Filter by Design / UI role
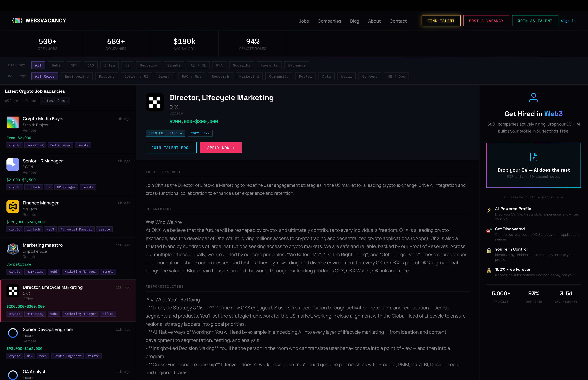The height and width of the screenshot is (380, 588). pos(136,77)
